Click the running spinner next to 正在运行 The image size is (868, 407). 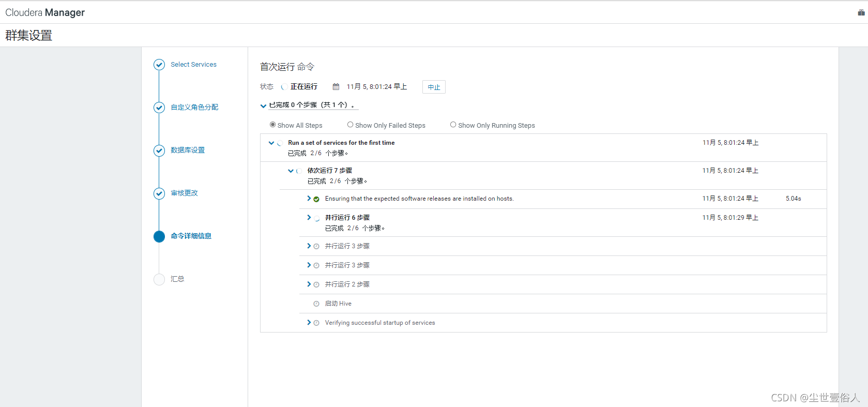tap(283, 87)
